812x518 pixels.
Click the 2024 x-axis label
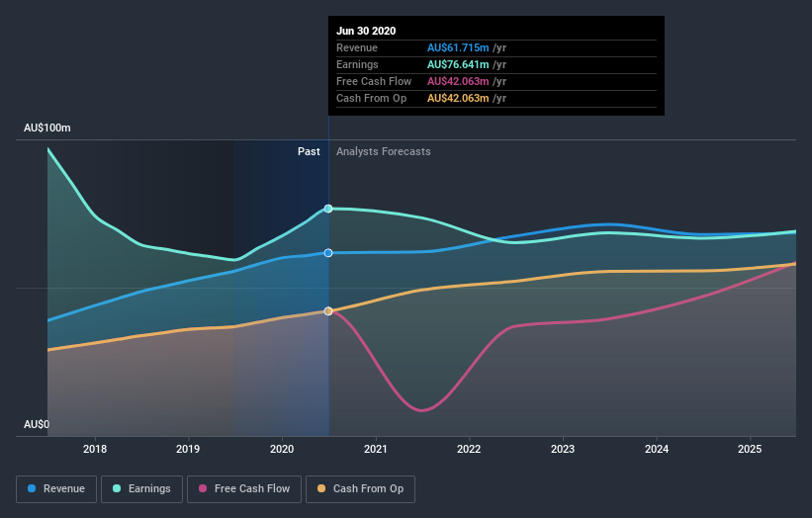[656, 449]
